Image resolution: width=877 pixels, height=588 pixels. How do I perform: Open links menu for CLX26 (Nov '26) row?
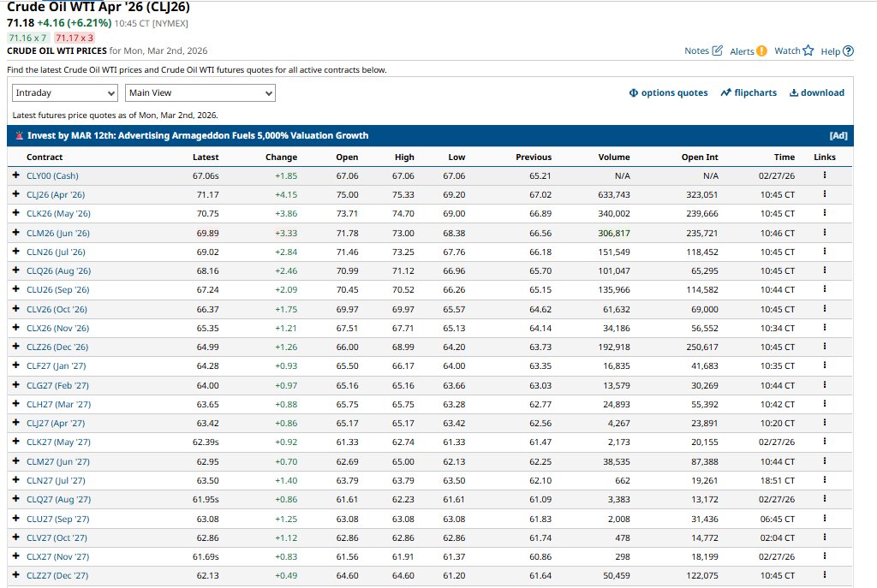825,328
